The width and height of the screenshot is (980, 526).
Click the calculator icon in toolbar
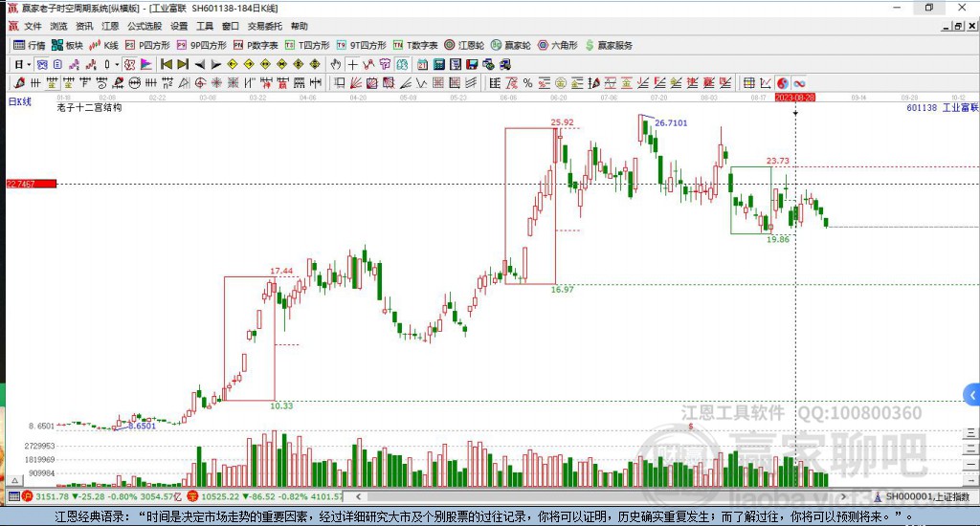438,64
